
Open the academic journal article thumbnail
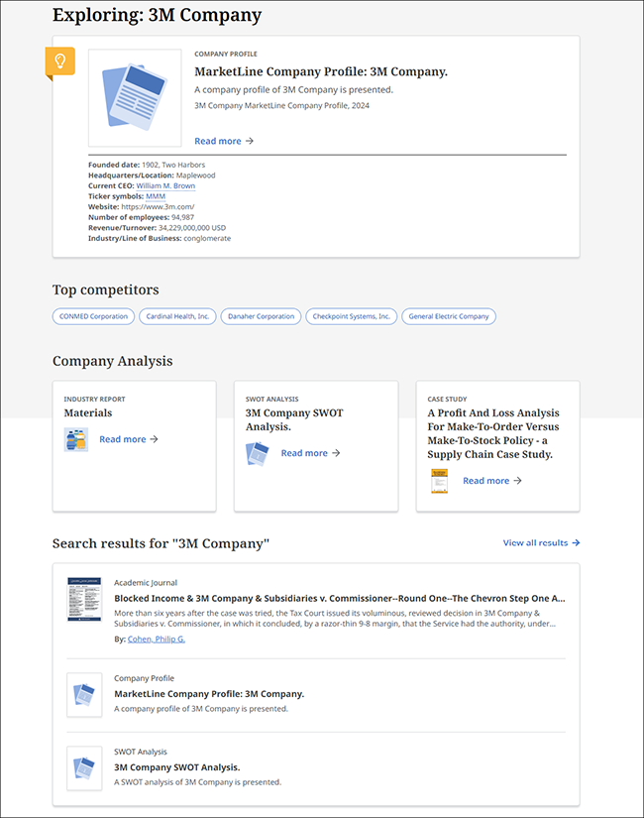pyautogui.click(x=84, y=600)
